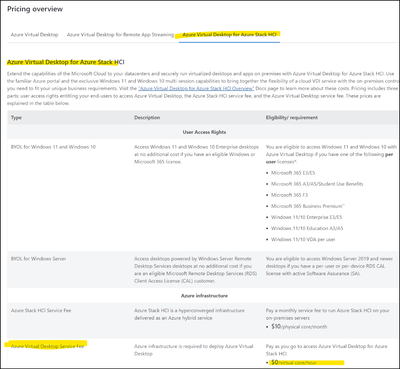Image resolution: width=400 pixels, height=369 pixels.
Task: Click the $0/virtual core/hour price
Action: [294, 362]
